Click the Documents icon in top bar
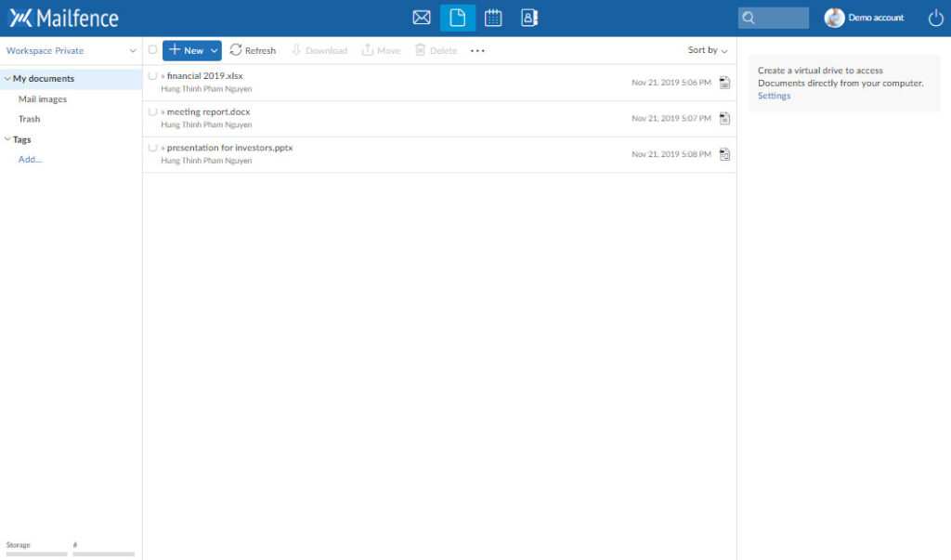951x560 pixels. (x=458, y=18)
